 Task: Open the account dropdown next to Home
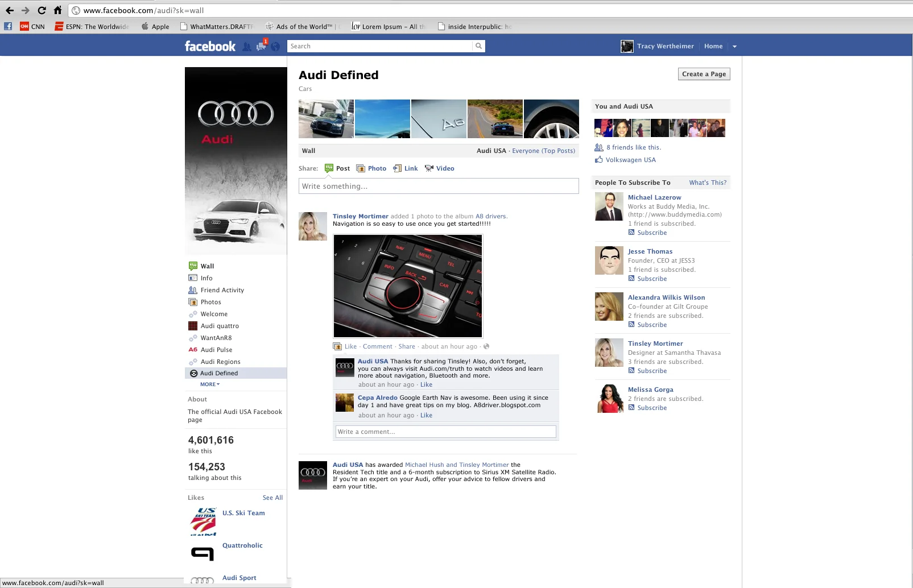point(734,46)
